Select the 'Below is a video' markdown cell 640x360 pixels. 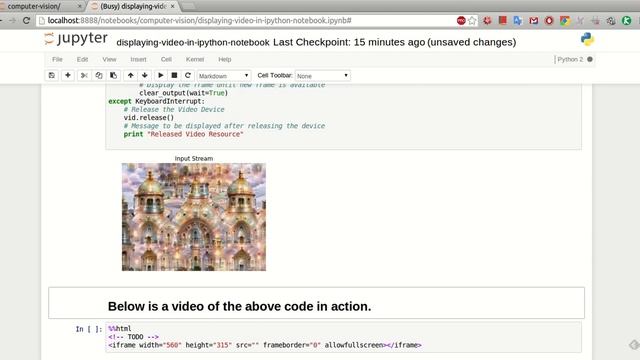click(x=316, y=303)
